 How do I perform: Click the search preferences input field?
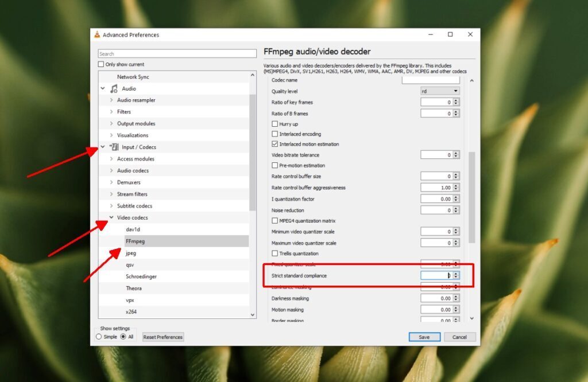click(x=176, y=52)
